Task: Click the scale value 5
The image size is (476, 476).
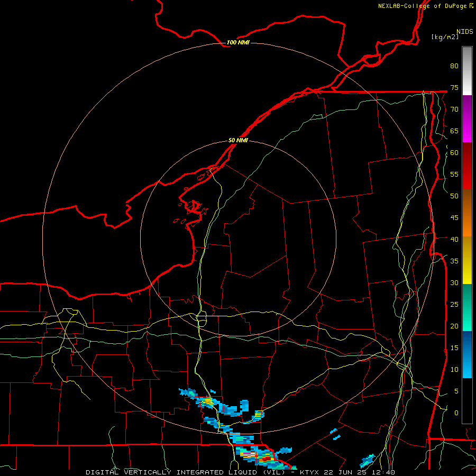Action: coord(456,391)
